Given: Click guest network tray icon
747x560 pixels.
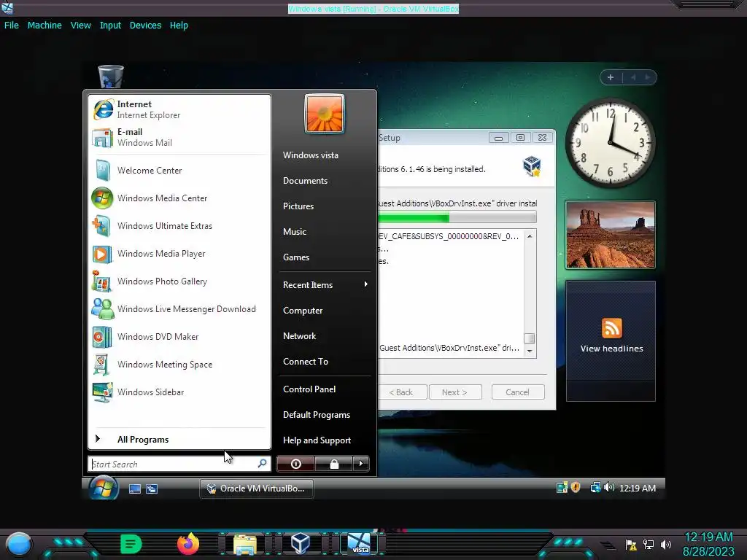Looking at the screenshot, I should pyautogui.click(x=595, y=487).
